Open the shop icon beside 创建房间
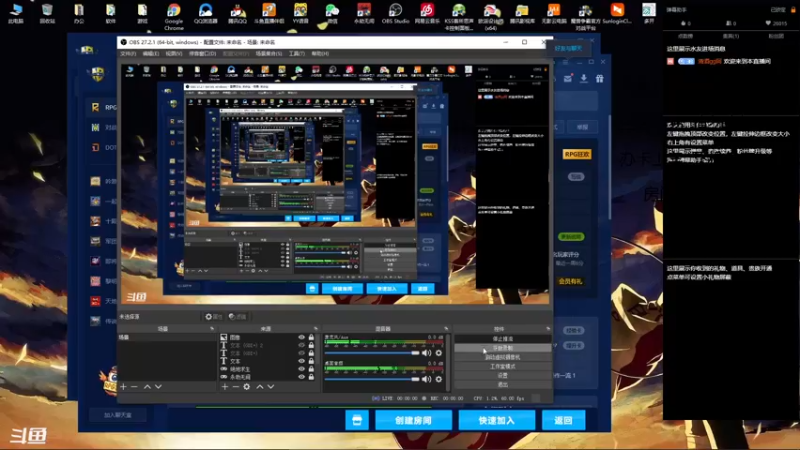The height and width of the screenshot is (450, 800). 357,420
